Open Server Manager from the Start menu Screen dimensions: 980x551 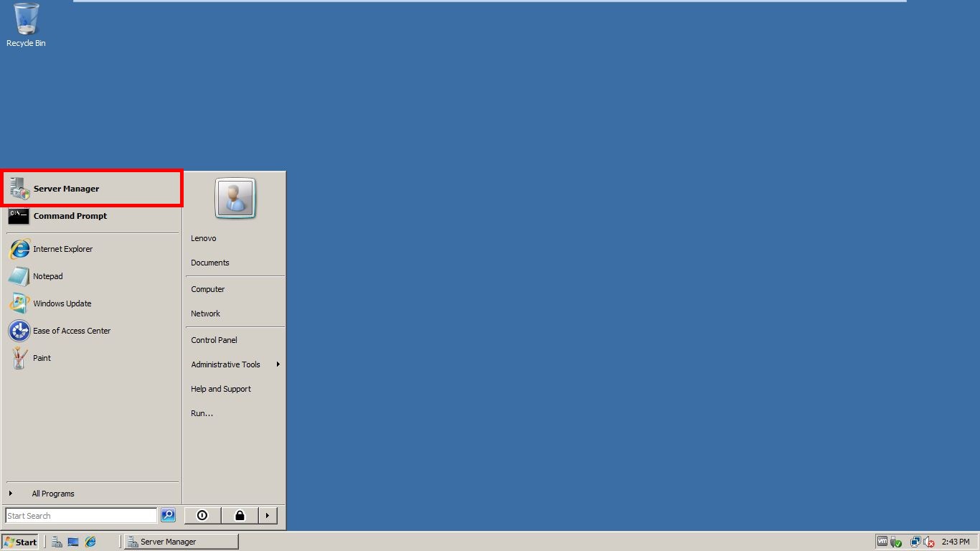[x=92, y=189]
